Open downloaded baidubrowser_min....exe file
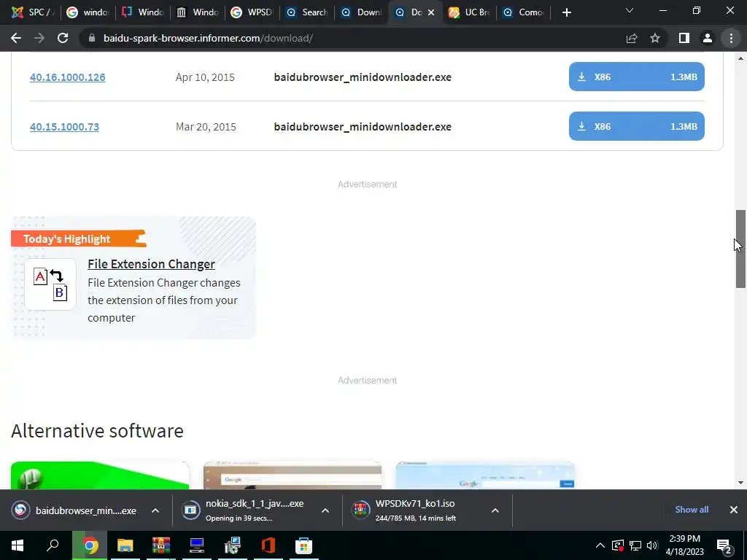Image resolution: width=747 pixels, height=560 pixels. pos(74,510)
